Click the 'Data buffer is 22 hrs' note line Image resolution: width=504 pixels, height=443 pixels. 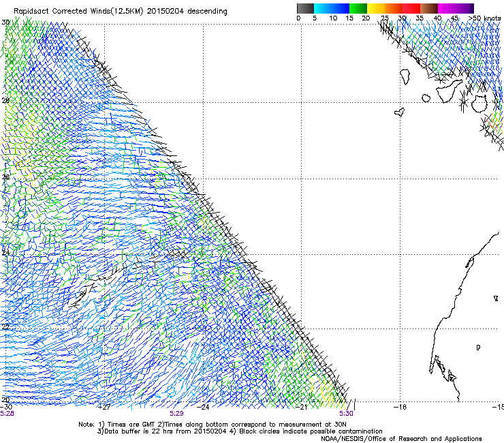pos(240,431)
